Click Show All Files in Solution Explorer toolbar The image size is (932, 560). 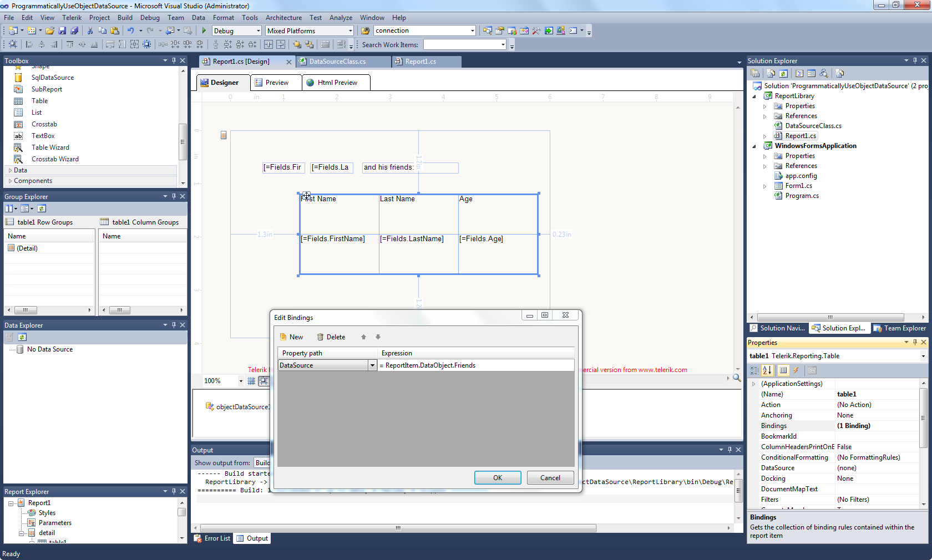771,73
